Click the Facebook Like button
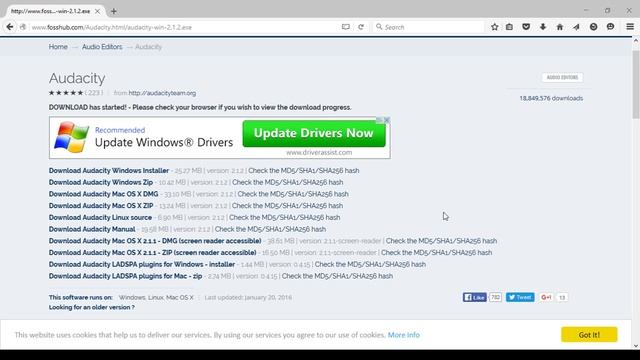The height and width of the screenshot is (360, 640). (475, 297)
